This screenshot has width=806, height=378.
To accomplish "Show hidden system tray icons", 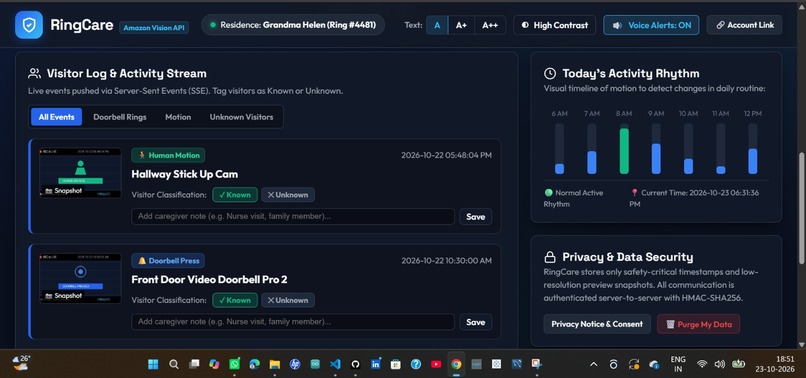I will [x=594, y=364].
